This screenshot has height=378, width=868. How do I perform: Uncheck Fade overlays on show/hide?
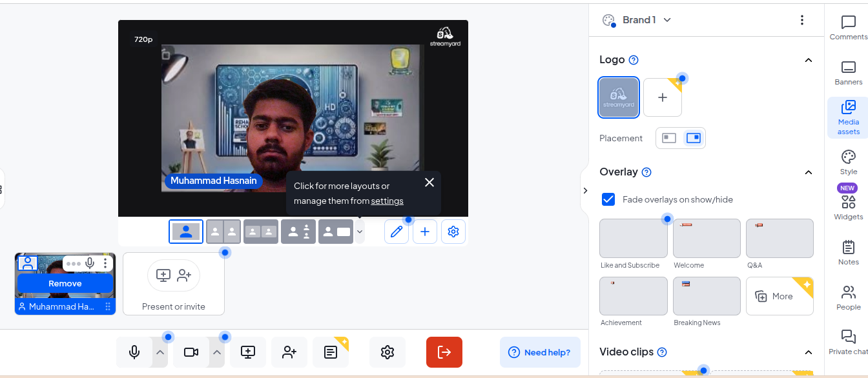click(608, 199)
